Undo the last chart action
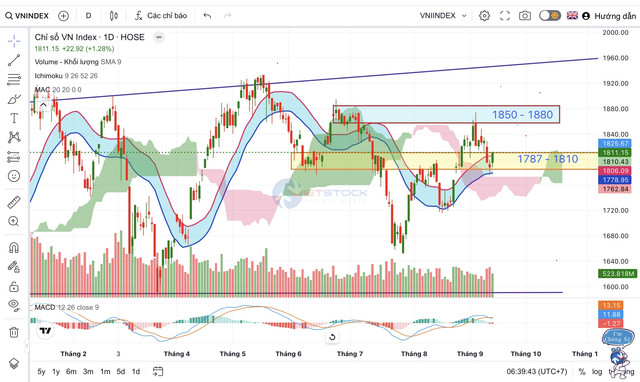640x382 pixels. pyautogui.click(x=207, y=16)
